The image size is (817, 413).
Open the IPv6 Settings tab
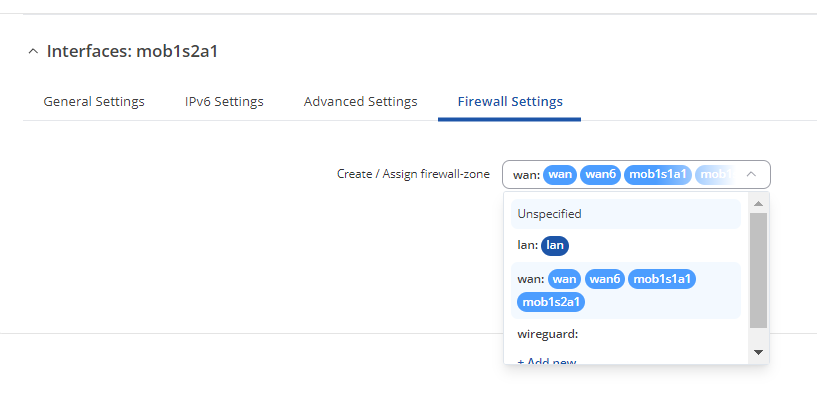click(x=224, y=101)
